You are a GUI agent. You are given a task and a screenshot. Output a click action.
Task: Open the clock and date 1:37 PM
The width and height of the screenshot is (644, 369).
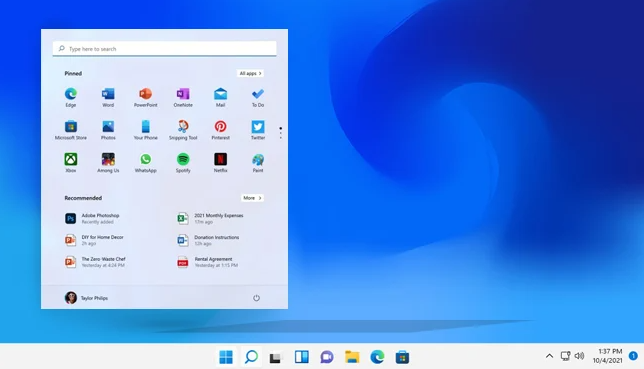[607, 356]
